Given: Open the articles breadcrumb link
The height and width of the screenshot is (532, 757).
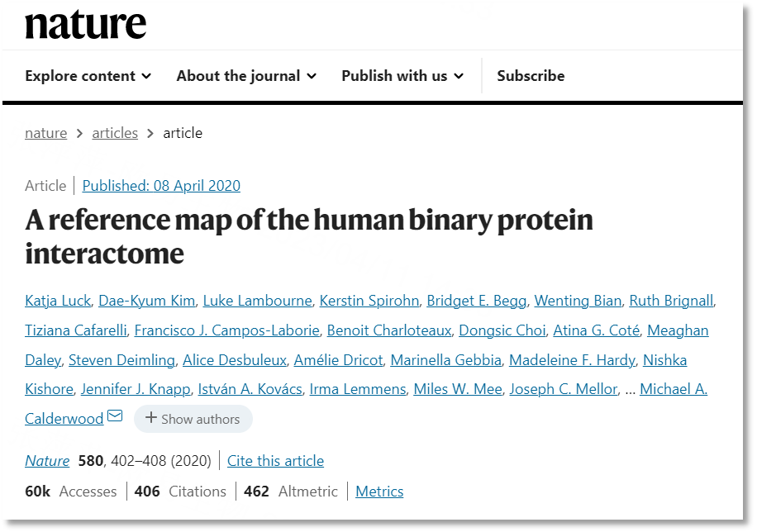Looking at the screenshot, I should pos(115,133).
